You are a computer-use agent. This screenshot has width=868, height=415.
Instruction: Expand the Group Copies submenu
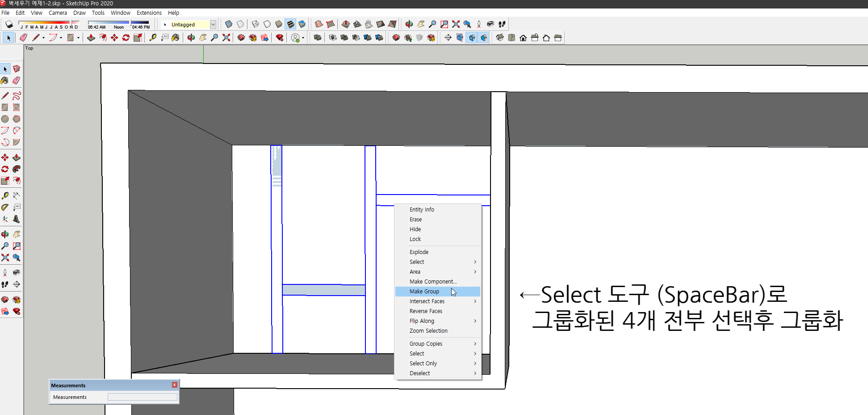point(438,343)
